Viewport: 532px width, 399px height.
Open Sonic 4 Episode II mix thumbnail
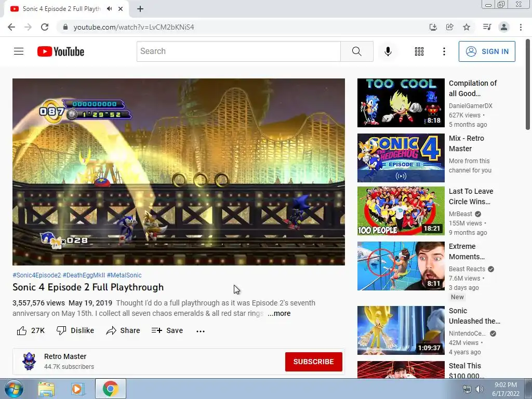(401, 158)
